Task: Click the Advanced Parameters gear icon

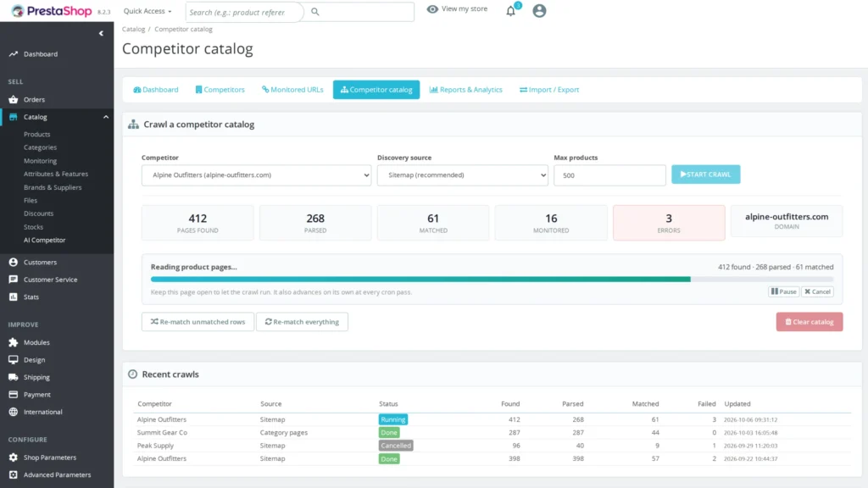Action: pos(14,474)
